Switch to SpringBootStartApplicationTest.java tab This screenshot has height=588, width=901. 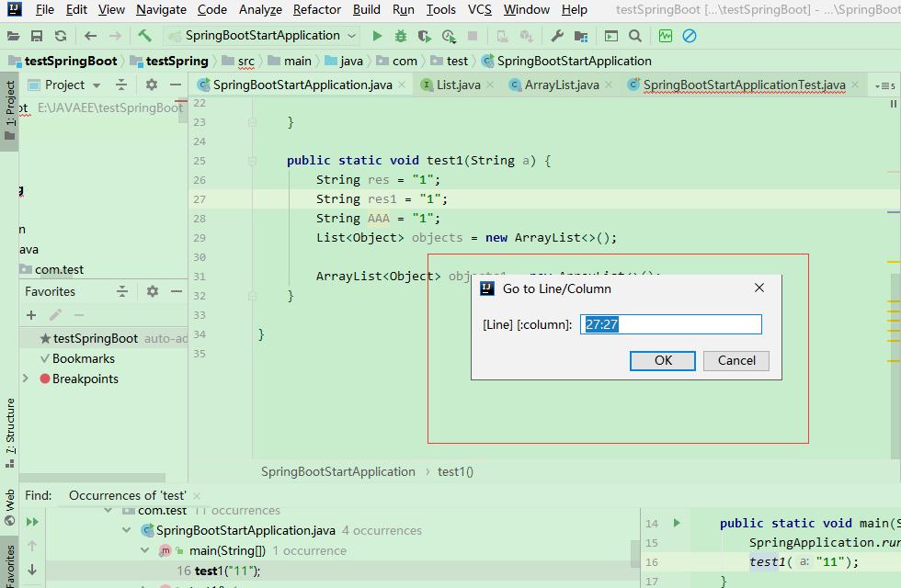(x=744, y=85)
